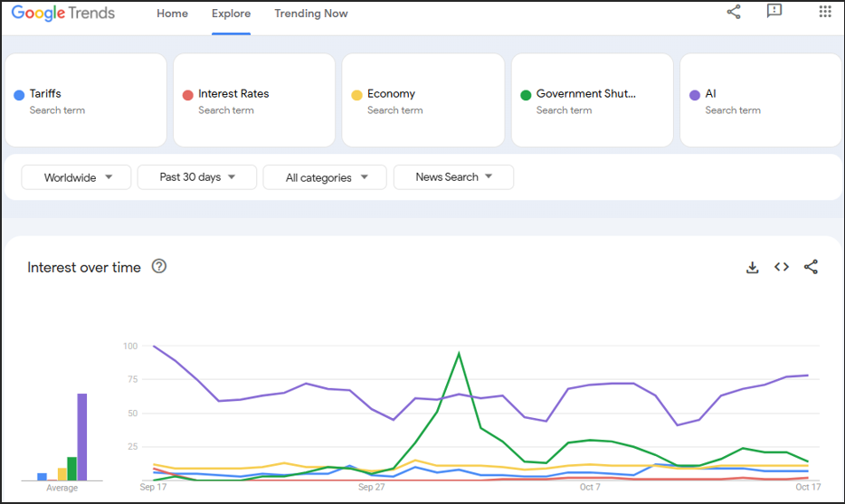Download the Interest over time CSV
The height and width of the screenshot is (504, 845).
coord(753,267)
